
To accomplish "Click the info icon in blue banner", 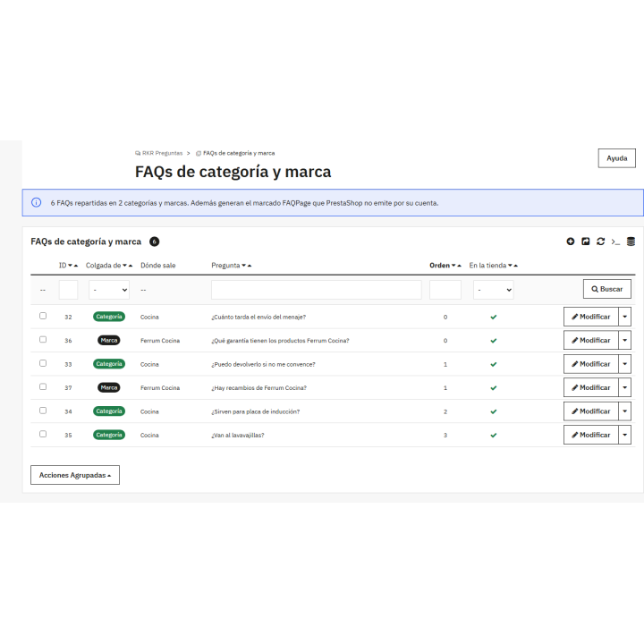I will (36, 202).
